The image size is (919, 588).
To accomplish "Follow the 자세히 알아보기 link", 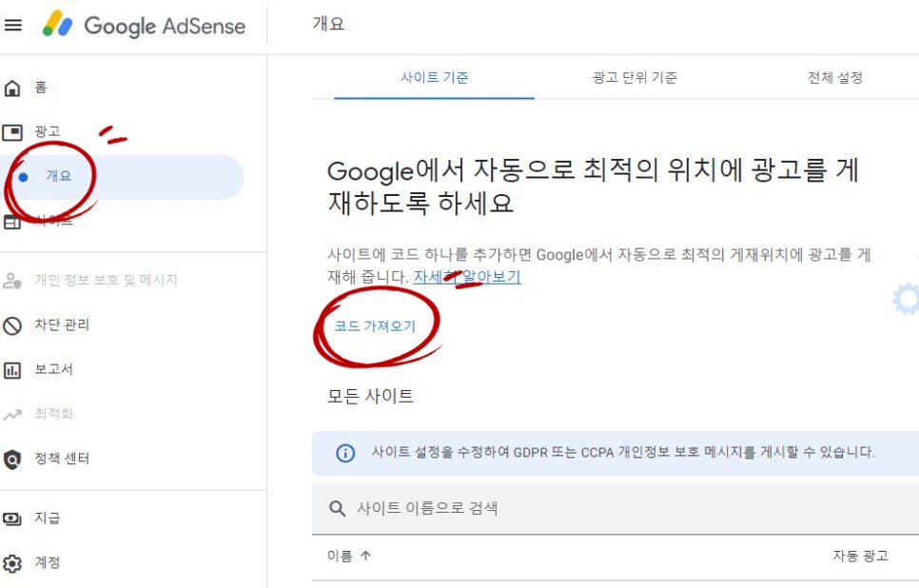I will [467, 277].
